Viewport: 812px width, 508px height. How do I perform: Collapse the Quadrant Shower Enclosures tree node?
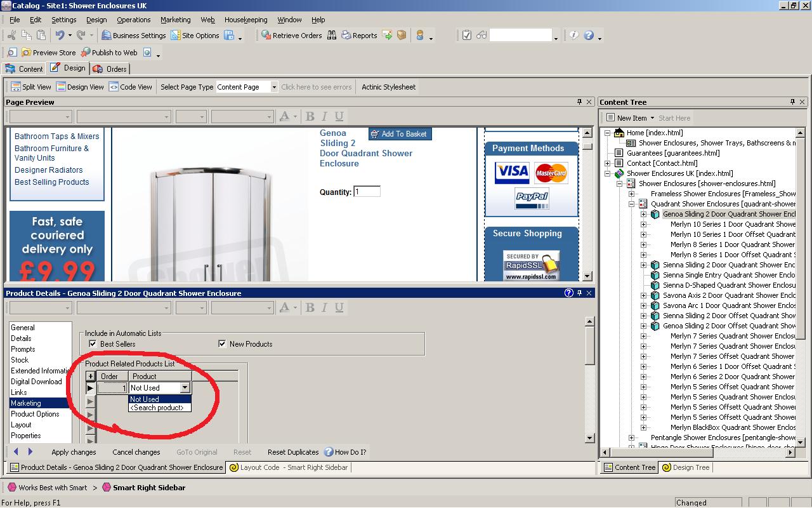(x=632, y=204)
